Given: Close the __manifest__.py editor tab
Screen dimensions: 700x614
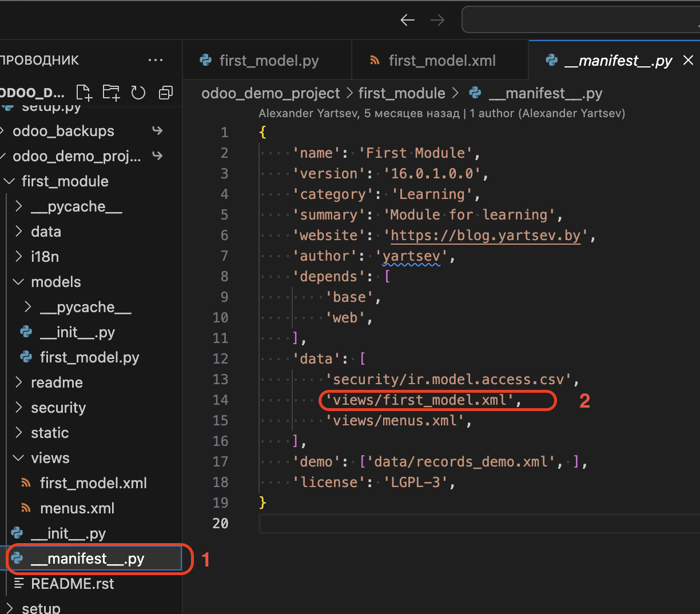Looking at the screenshot, I should (x=689, y=60).
